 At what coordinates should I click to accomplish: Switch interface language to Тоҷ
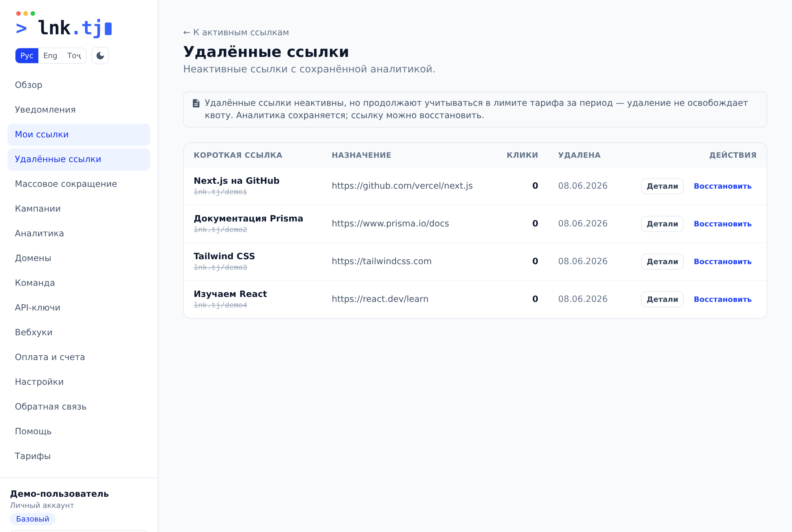74,56
